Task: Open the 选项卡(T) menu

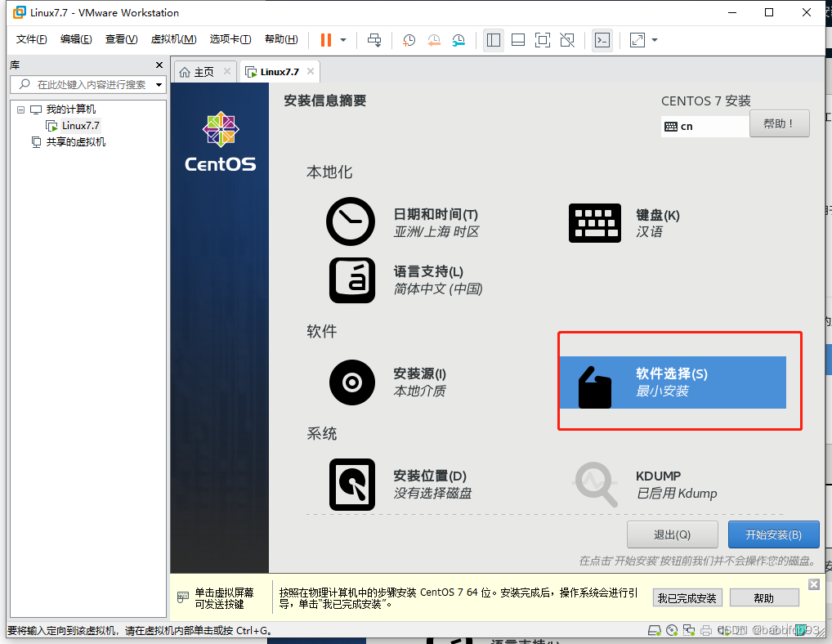Action: [x=230, y=39]
